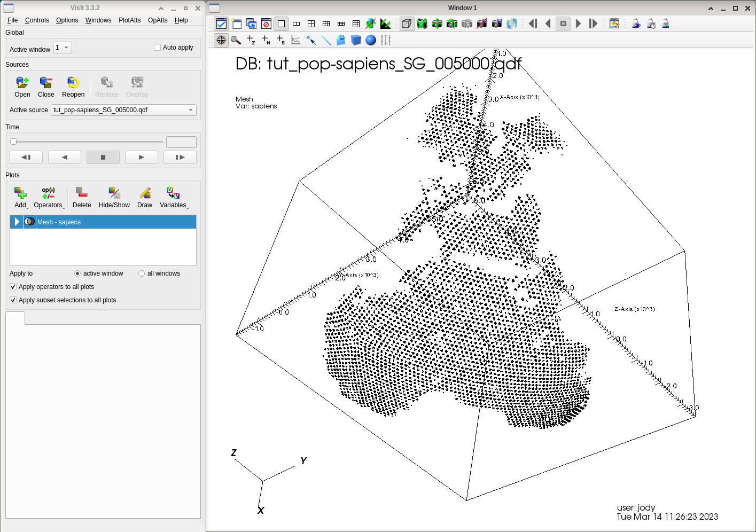The height and width of the screenshot is (532, 756).
Task: Expand the Mesh - sapiens plot entry
Action: tap(17, 222)
